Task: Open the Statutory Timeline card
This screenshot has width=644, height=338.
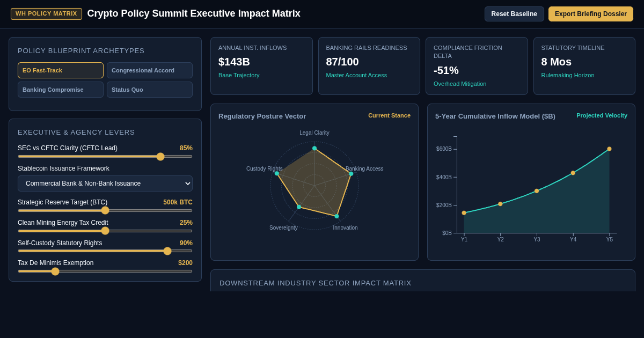Action: 584,66
